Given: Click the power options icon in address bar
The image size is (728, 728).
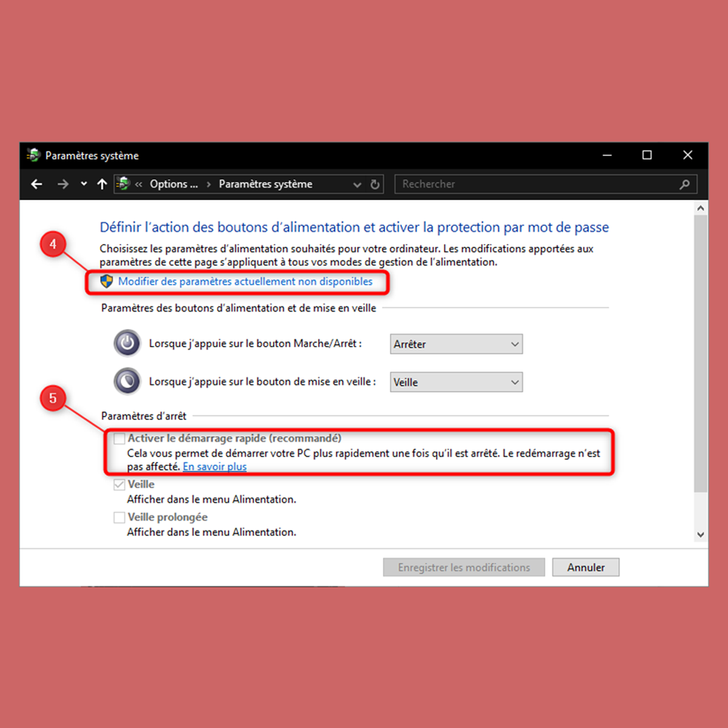Looking at the screenshot, I should click(x=123, y=184).
